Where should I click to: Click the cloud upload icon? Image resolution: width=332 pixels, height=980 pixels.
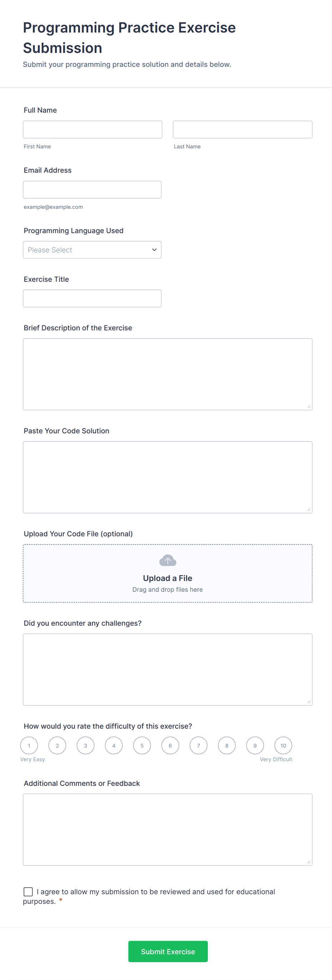point(167,560)
